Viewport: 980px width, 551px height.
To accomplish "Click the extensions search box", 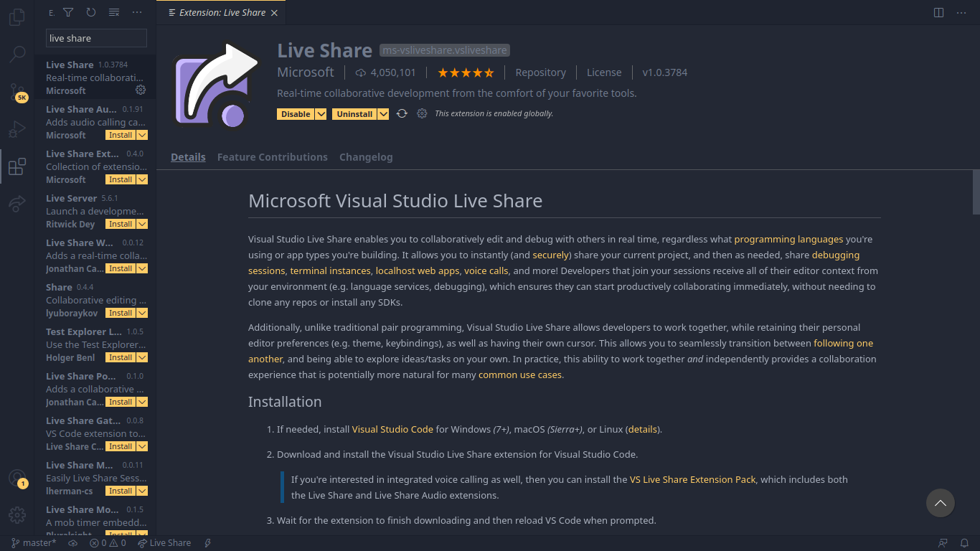I will click(96, 38).
